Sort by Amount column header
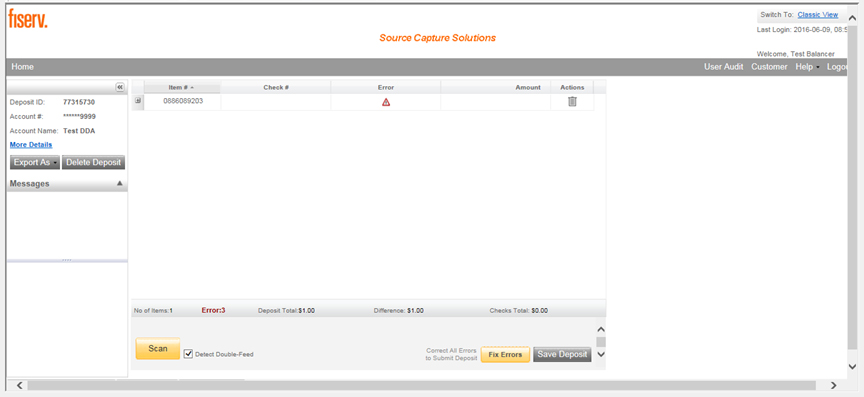The image size is (864, 397). coord(496,87)
